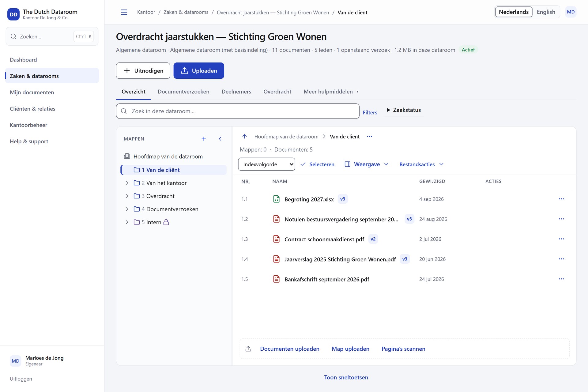Click the PDF icon of Contract schoonmaakdienst.pdf
Screen dimensions: 588x392
click(x=276, y=239)
